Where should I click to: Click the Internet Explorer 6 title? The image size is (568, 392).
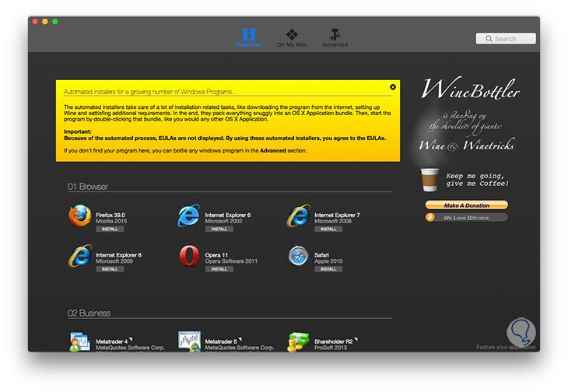(x=228, y=215)
